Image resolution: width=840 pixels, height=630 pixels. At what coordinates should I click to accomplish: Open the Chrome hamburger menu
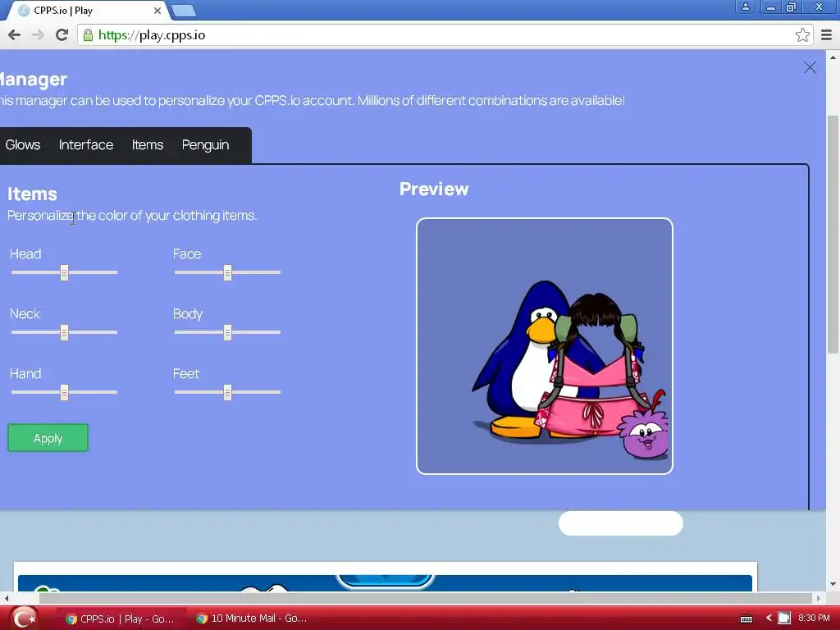click(x=827, y=35)
